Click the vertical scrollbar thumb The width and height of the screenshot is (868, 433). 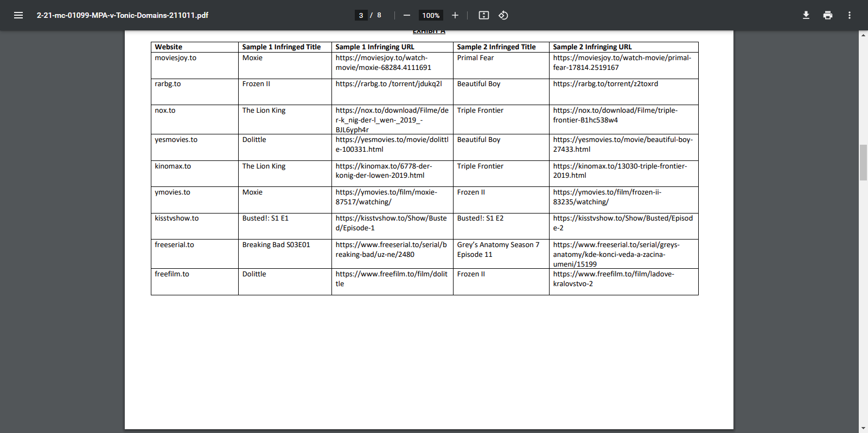click(863, 163)
